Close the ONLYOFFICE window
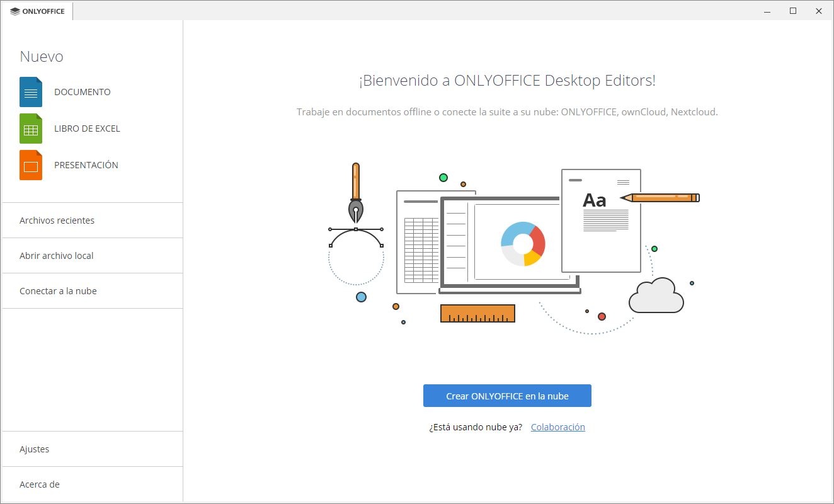Image resolution: width=834 pixels, height=504 pixels. [818, 11]
